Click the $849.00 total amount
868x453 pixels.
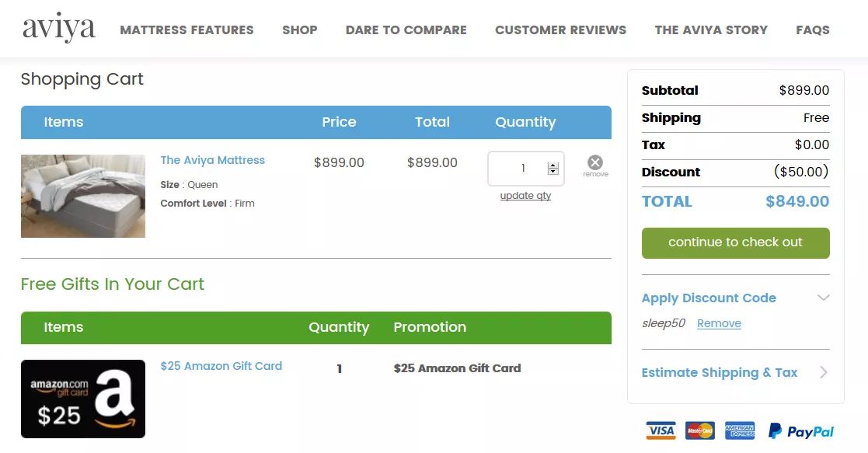[x=797, y=201]
